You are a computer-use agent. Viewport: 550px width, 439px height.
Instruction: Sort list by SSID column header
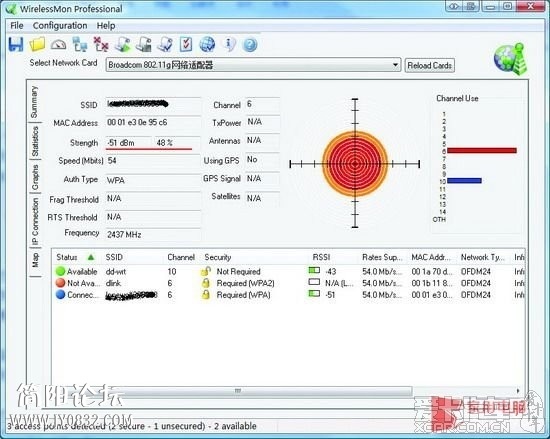coord(114,257)
